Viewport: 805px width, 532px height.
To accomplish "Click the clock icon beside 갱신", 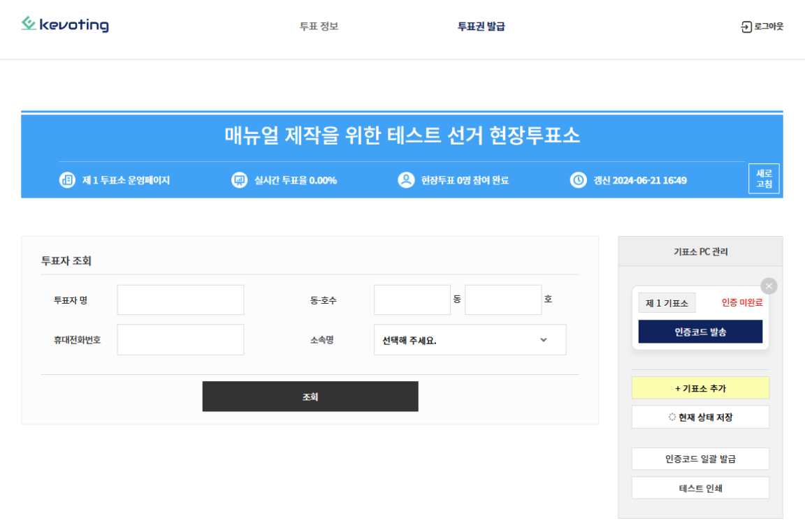I will tap(579, 180).
